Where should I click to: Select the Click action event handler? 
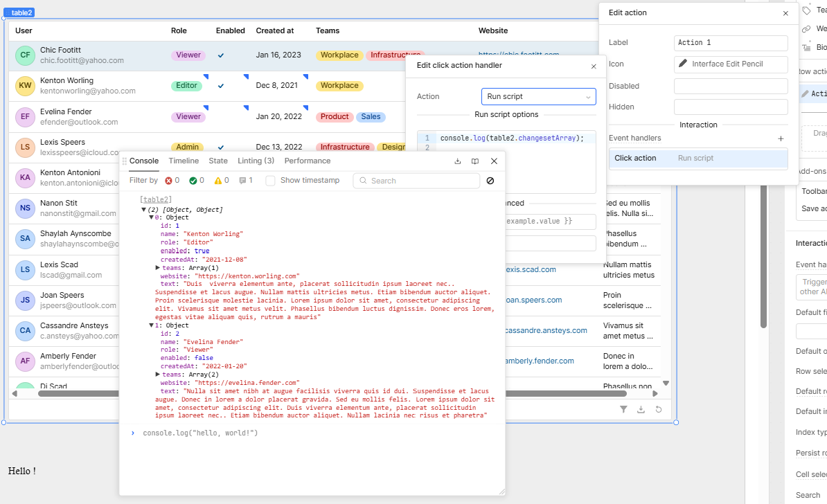698,158
